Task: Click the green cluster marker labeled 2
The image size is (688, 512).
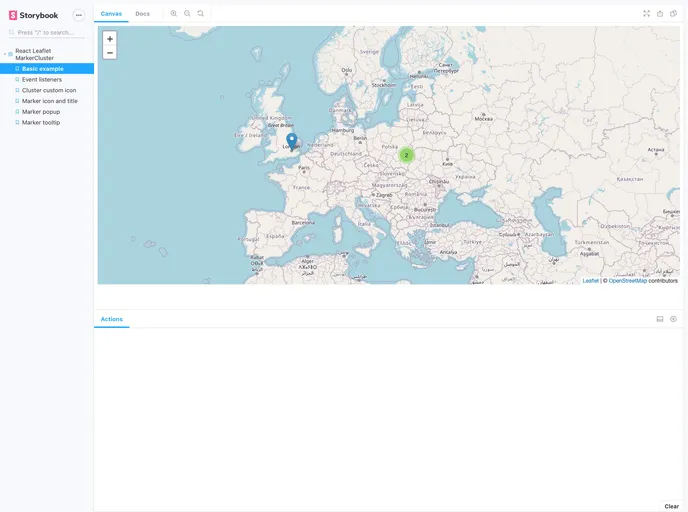Action: tap(406, 155)
